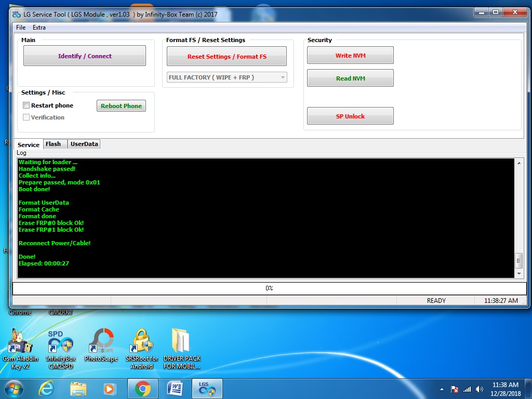
Task: Click the log scrollbar thumb
Action: pyautogui.click(x=519, y=261)
